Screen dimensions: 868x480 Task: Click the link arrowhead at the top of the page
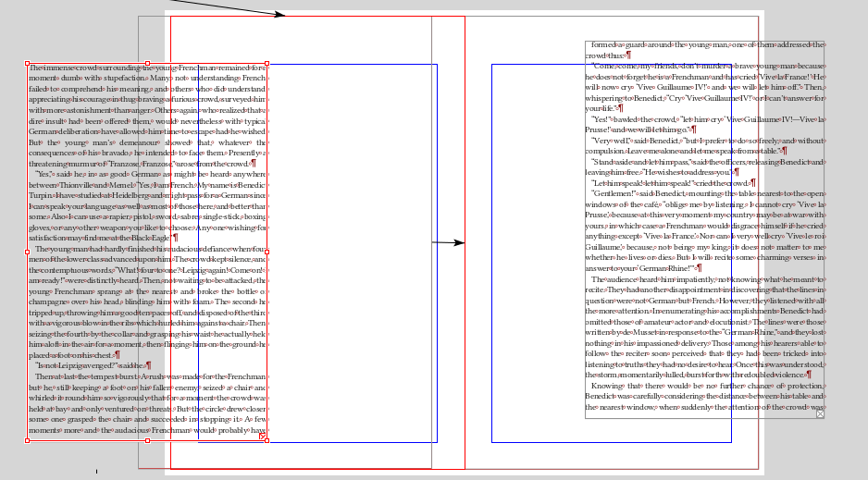(281, 15)
